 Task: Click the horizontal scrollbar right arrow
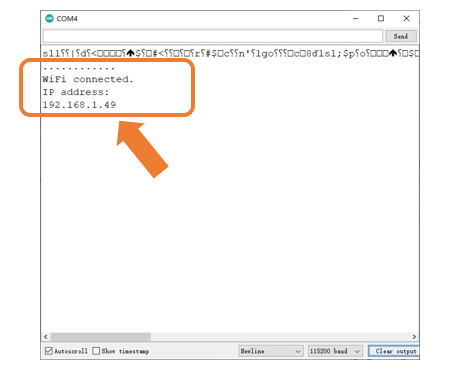tap(414, 337)
